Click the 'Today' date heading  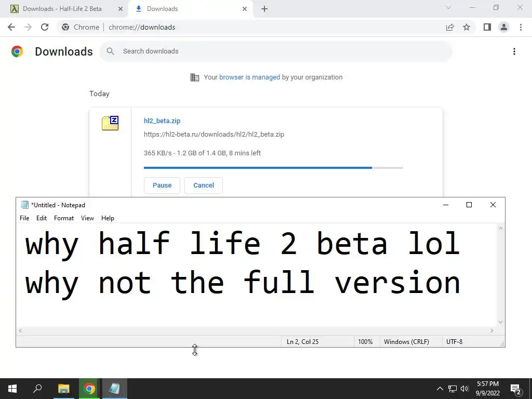[99, 94]
